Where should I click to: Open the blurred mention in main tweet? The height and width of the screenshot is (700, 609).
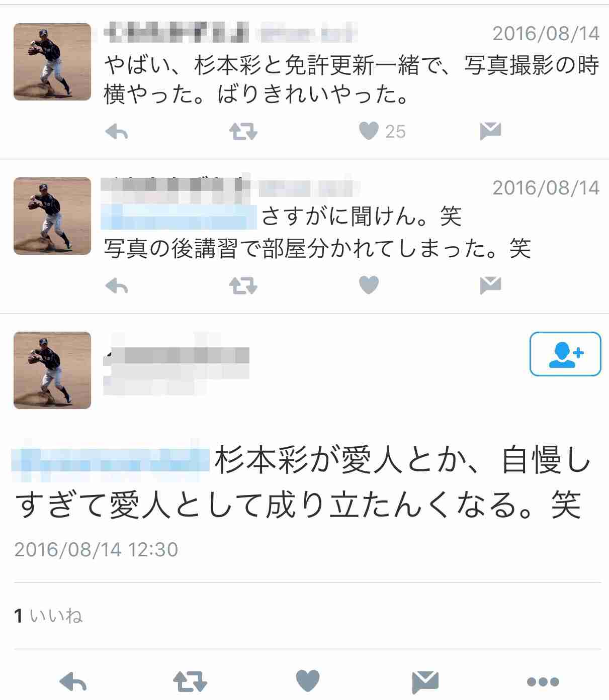pos(110,455)
